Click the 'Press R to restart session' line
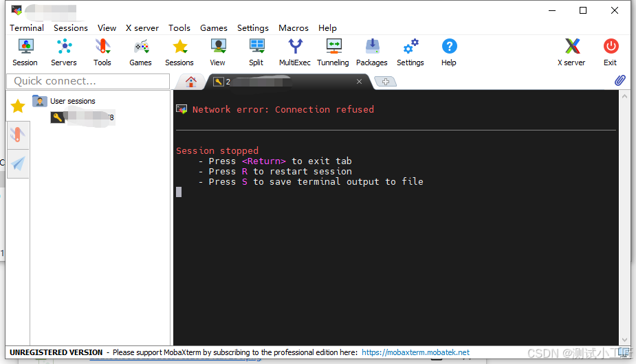 276,172
